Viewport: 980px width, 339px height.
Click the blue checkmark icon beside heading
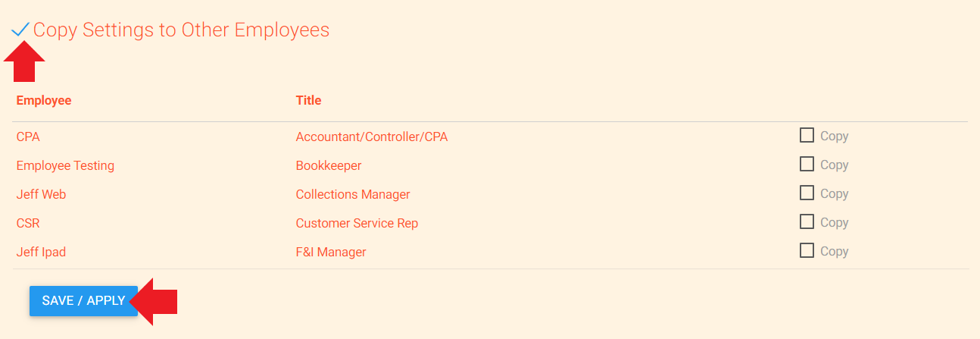20,30
